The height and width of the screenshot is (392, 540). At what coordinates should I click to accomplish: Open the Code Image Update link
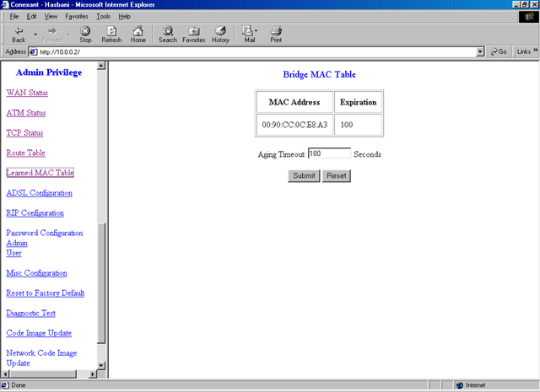click(39, 333)
